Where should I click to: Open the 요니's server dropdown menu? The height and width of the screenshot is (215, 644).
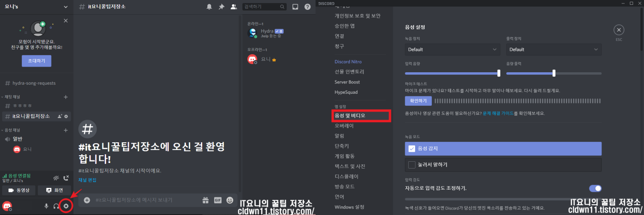[x=66, y=6]
